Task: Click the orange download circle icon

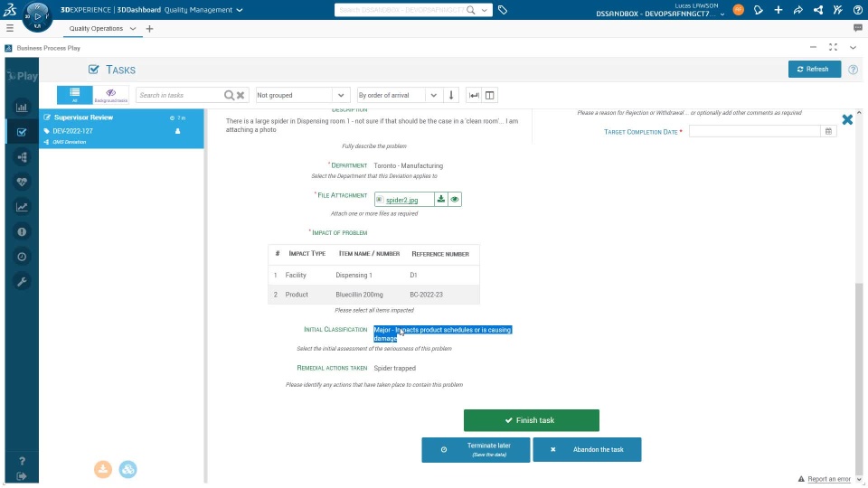Action: coord(103,469)
